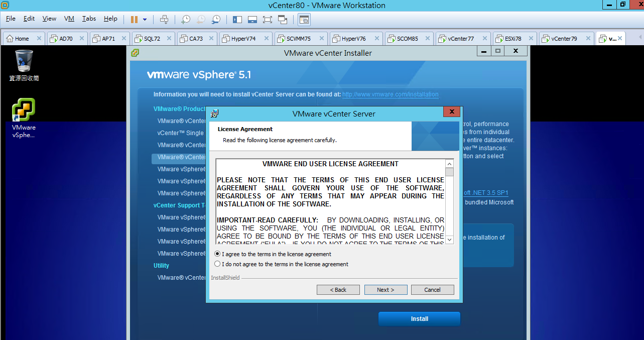
Task: Pause the virtual machine from the toolbar
Action: point(134,19)
